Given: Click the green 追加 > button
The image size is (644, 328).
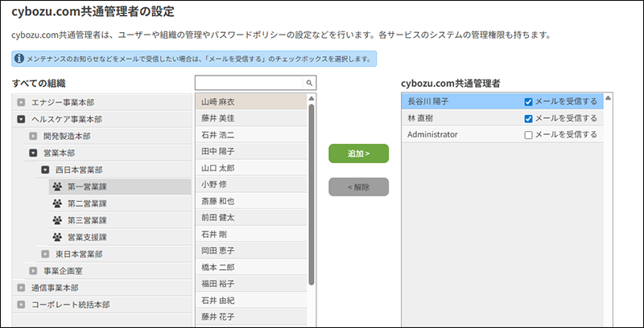Looking at the screenshot, I should tap(358, 154).
